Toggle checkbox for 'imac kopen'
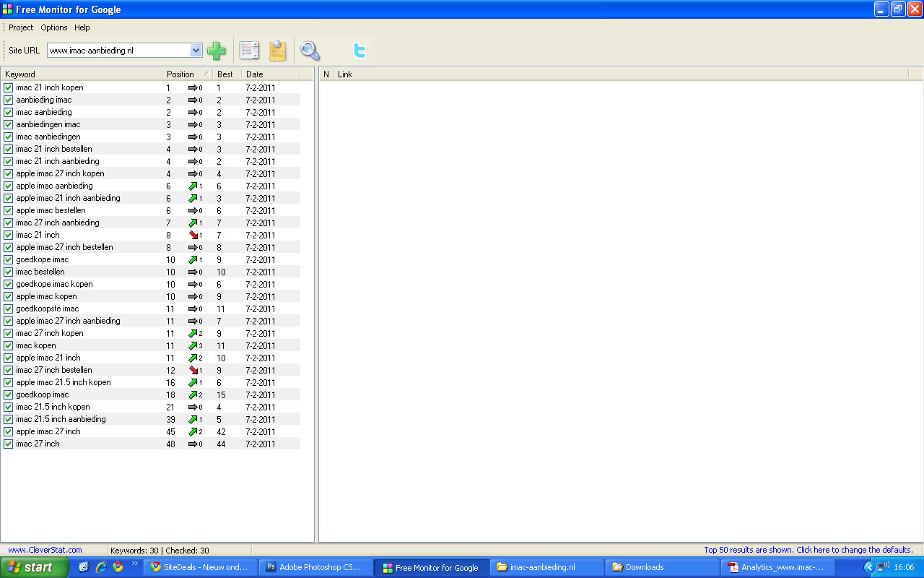The image size is (924, 578). (9, 345)
